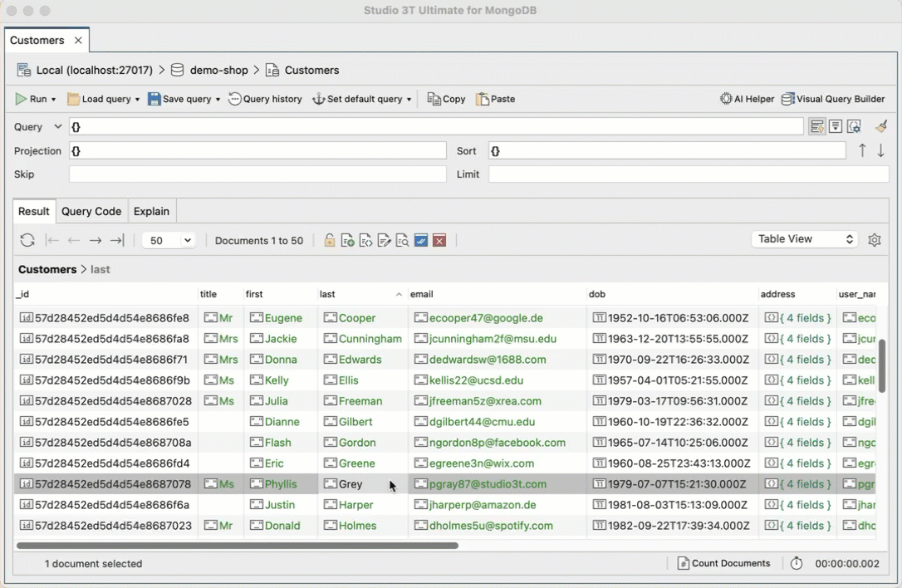Click Count Documents in the status bar

(723, 563)
